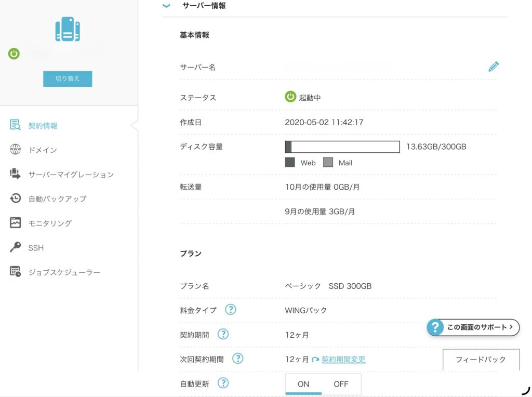
Task: Click the help icon beside 次回契約期間
Action: pyautogui.click(x=237, y=359)
